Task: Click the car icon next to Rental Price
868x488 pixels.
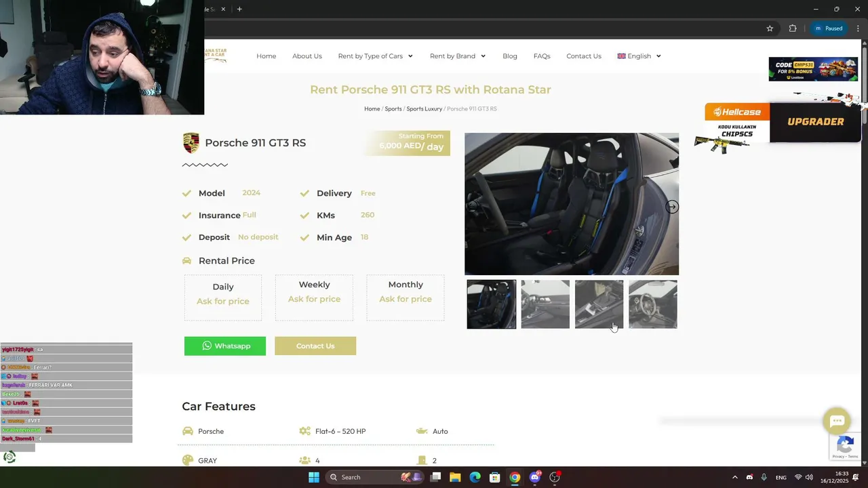Action: pyautogui.click(x=187, y=261)
